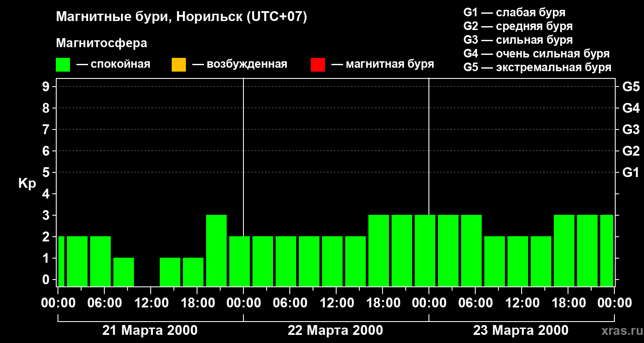
Task: Click the right-axis label G2
Action: pyautogui.click(x=631, y=151)
